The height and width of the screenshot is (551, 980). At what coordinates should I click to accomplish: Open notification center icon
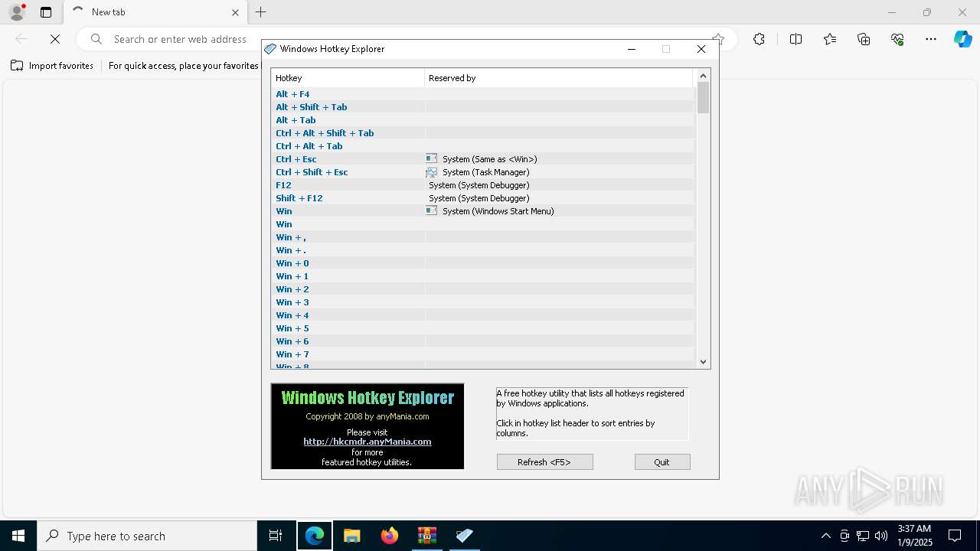pos(955,536)
